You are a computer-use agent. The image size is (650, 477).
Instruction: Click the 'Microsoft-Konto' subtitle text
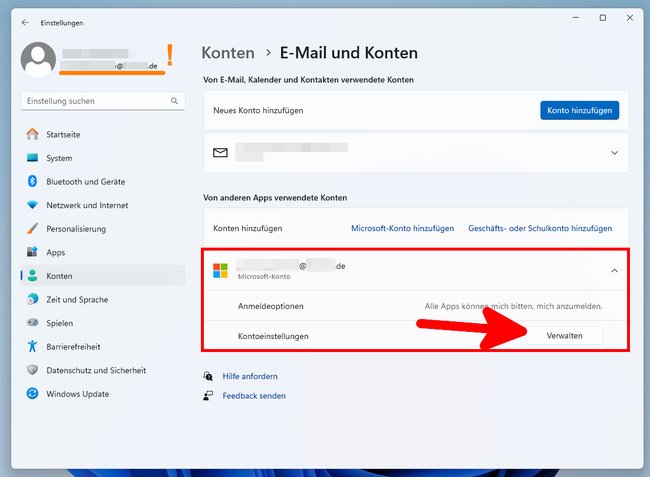264,276
